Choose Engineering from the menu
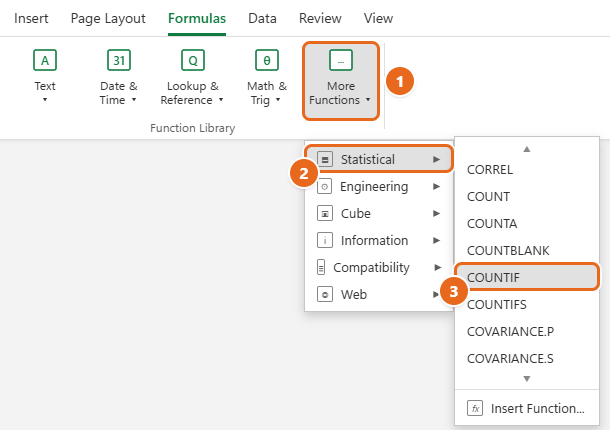Screen dimensions: 610x430 (x=379, y=186)
